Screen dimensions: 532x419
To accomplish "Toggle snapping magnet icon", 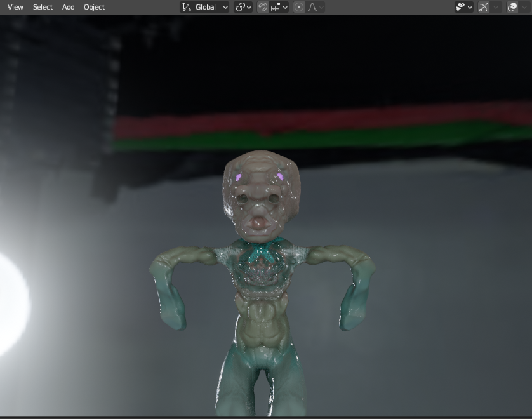I will (263, 7).
